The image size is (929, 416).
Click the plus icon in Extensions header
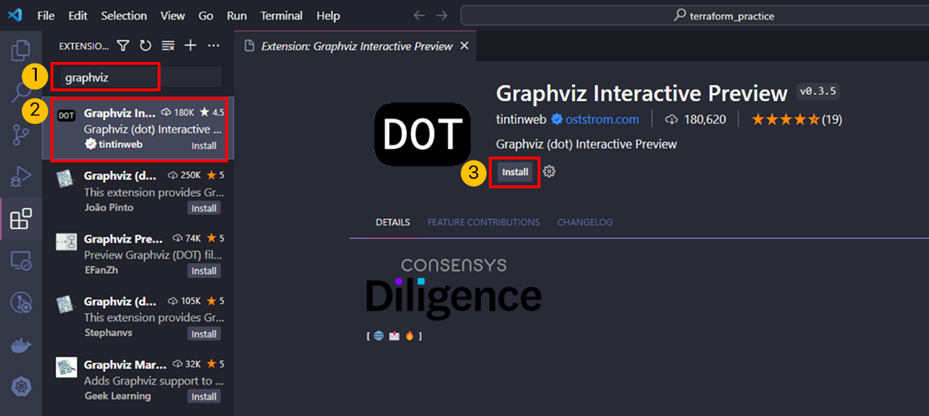190,46
